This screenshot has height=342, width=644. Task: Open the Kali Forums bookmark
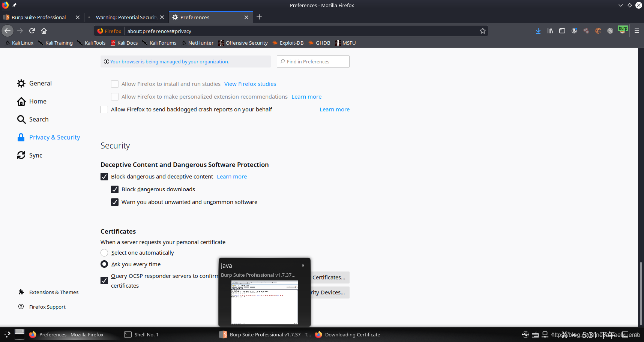pyautogui.click(x=159, y=43)
